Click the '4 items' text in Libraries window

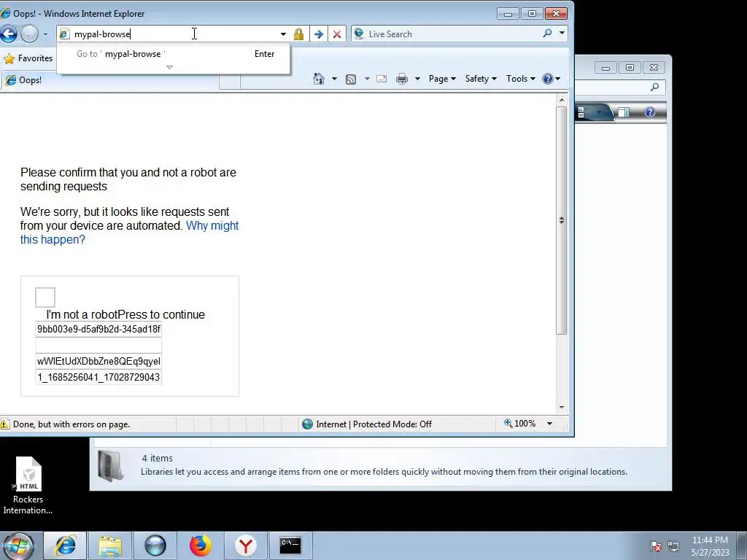158,458
